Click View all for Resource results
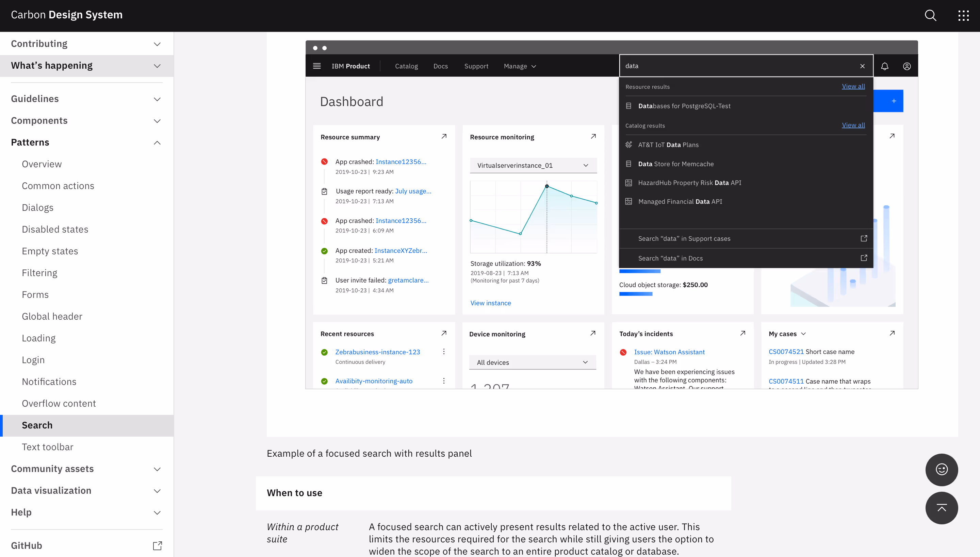 pyautogui.click(x=853, y=86)
